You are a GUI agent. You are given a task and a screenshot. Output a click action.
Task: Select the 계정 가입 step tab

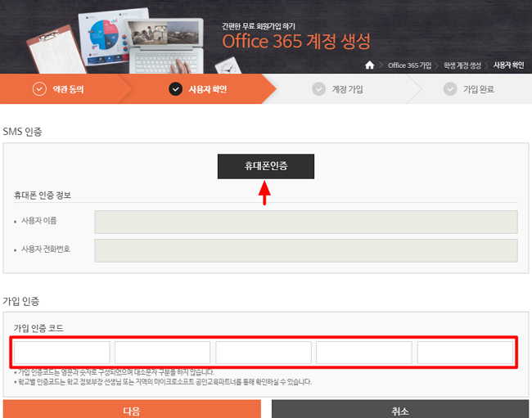point(343,89)
